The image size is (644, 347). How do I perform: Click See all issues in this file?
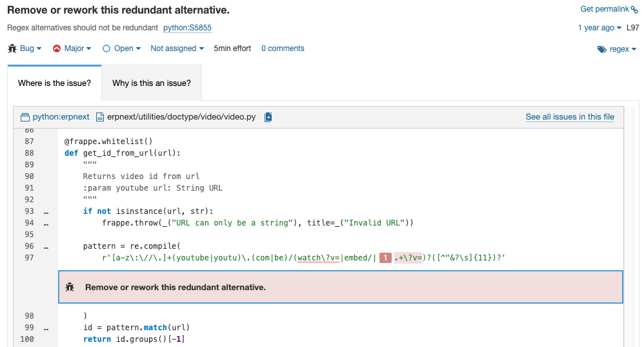click(570, 117)
